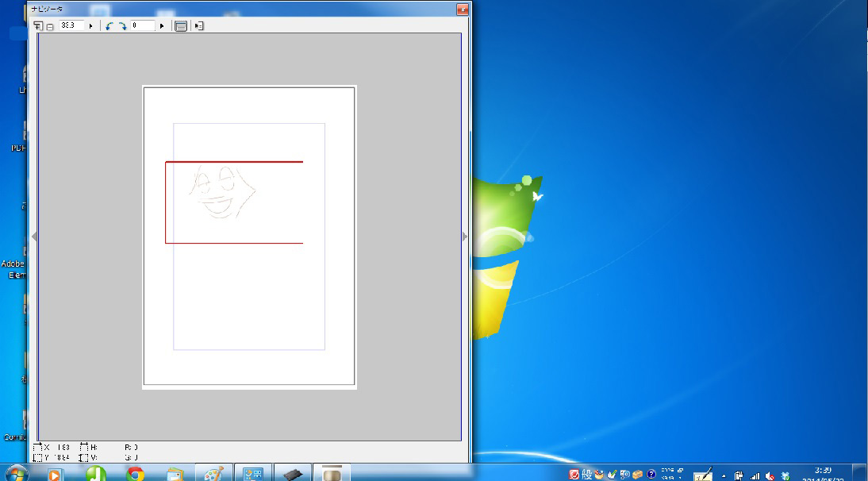868x481 pixels.
Task: Select the Adobe Elements desktop shortcut
Action: click(x=13, y=262)
